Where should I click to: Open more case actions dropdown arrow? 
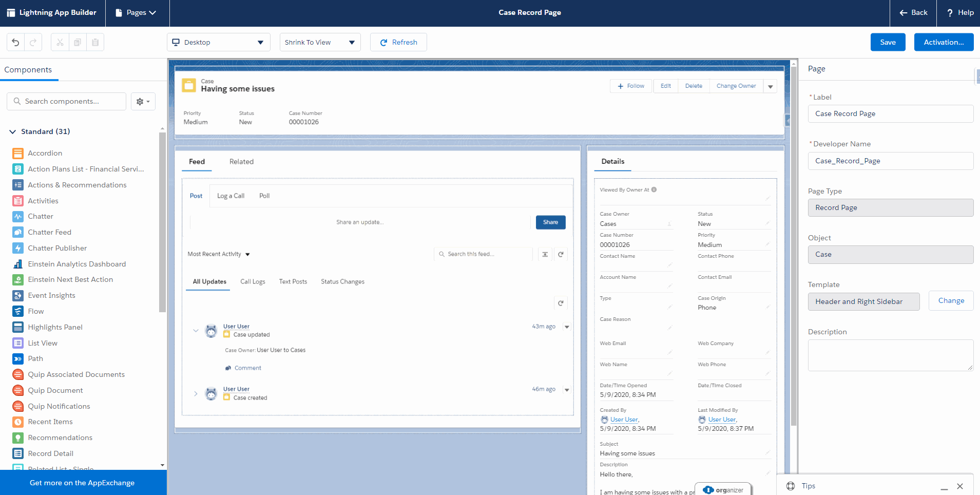pyautogui.click(x=770, y=86)
